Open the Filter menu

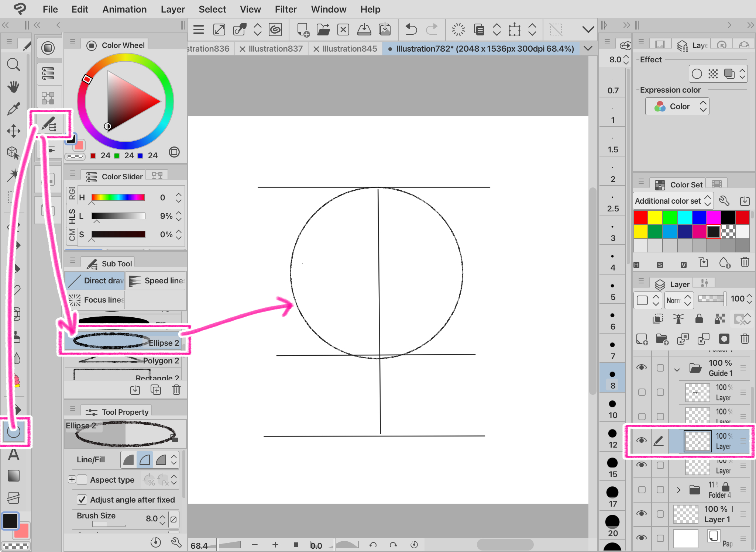(285, 9)
